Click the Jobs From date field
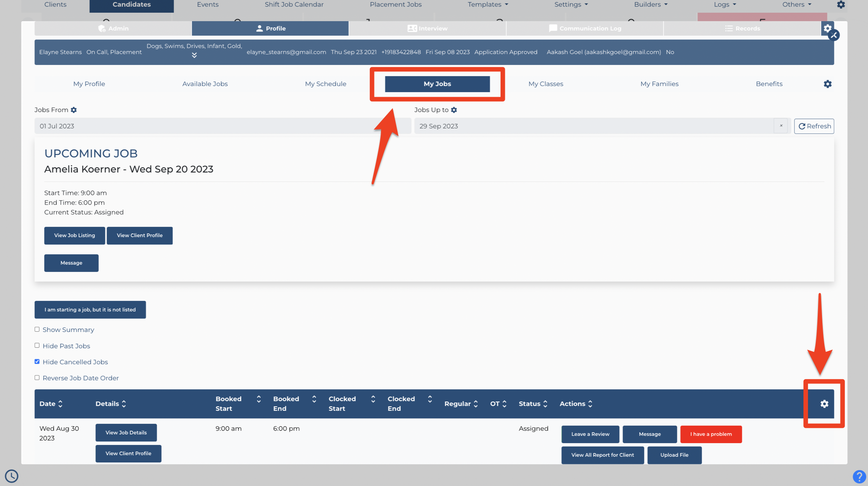 [223, 126]
